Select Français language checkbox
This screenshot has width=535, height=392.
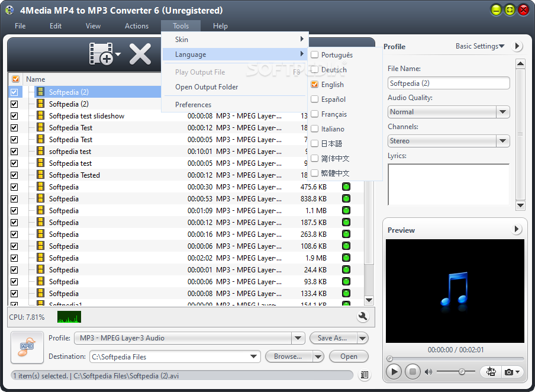315,114
